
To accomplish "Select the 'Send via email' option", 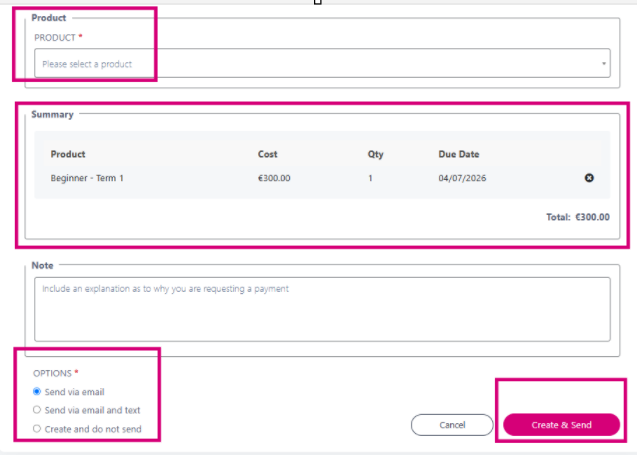I will [x=37, y=392].
